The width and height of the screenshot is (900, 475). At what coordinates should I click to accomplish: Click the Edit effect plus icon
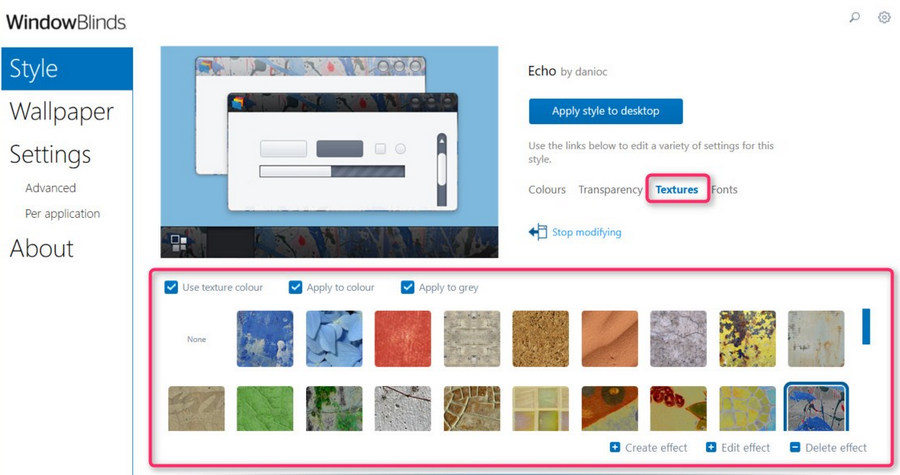click(711, 447)
